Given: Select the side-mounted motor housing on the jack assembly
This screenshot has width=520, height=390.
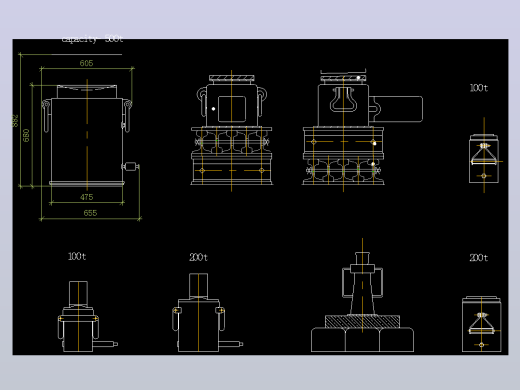Looking at the screenshot, I should click(396, 109).
